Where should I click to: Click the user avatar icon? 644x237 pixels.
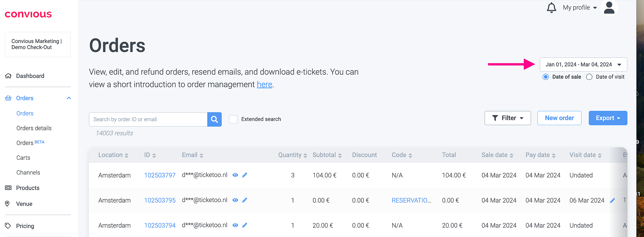(x=609, y=8)
